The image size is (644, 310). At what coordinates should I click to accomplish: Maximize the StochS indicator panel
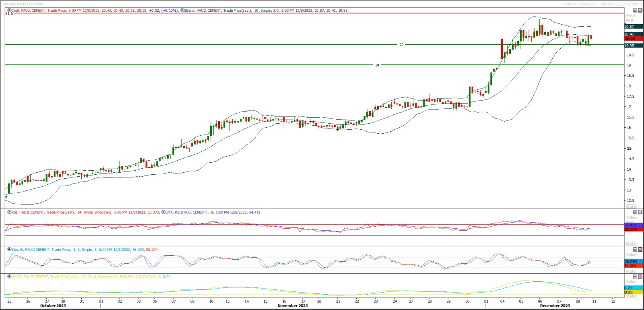(635, 250)
